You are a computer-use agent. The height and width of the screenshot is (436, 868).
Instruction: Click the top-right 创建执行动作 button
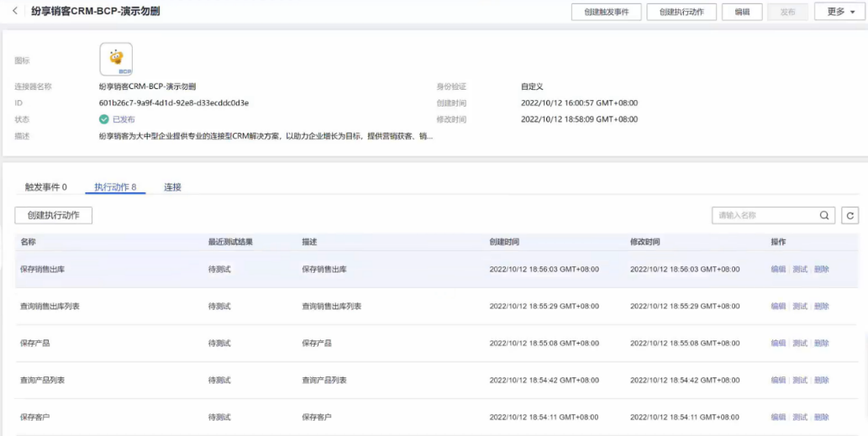[681, 12]
